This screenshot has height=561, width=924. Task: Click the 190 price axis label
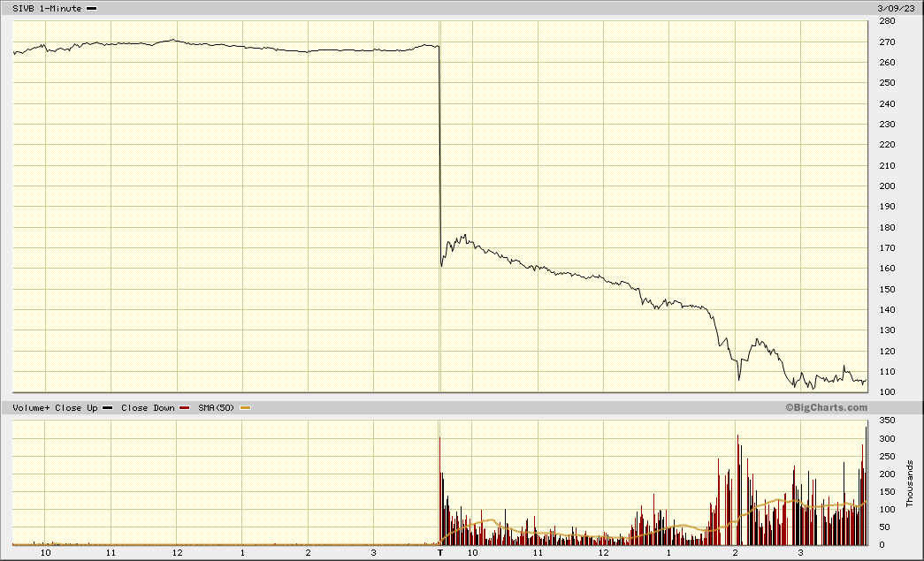point(887,207)
